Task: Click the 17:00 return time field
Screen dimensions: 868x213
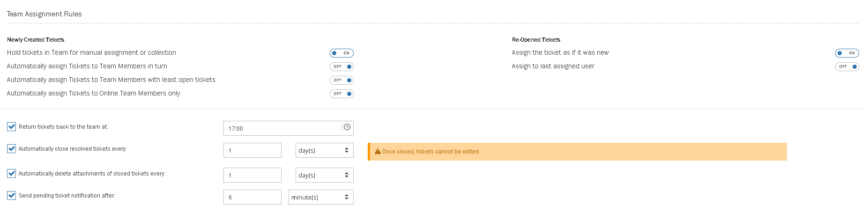Action: (x=282, y=128)
